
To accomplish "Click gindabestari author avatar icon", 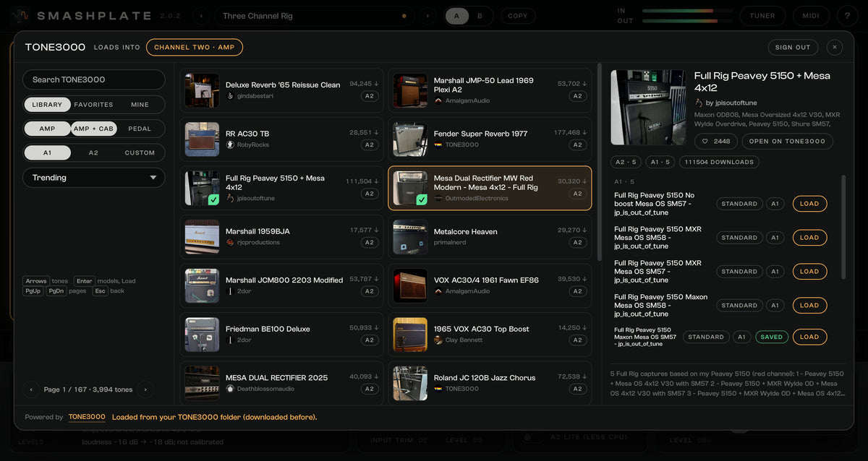I will tap(230, 95).
